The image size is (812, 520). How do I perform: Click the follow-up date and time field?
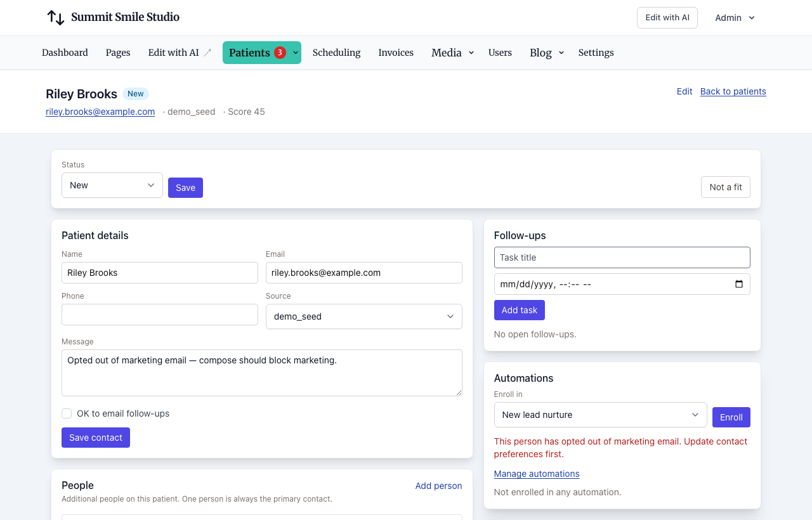[x=622, y=284]
